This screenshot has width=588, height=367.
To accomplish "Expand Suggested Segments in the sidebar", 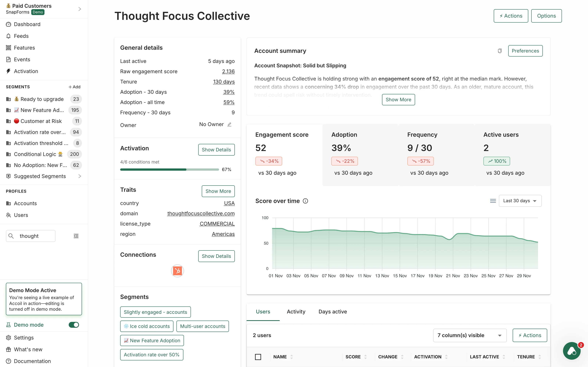I will [x=80, y=176].
